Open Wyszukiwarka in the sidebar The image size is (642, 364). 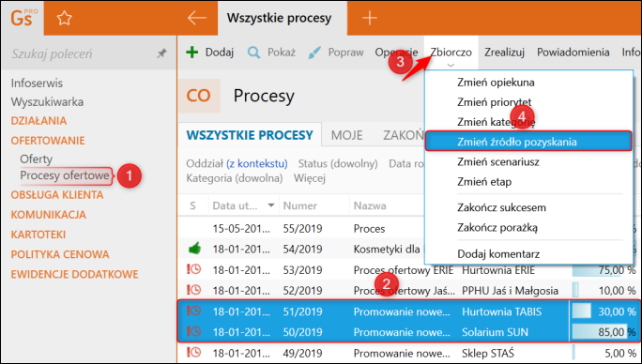tap(47, 102)
